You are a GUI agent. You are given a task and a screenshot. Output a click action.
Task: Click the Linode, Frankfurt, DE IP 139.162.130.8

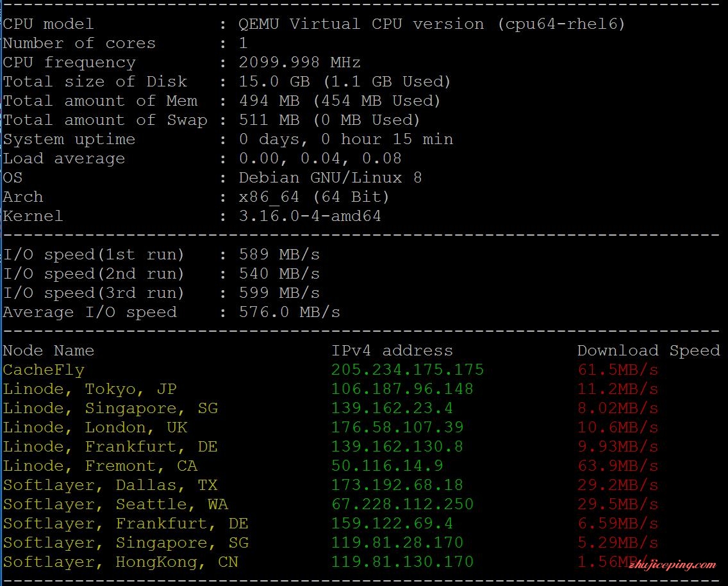(x=397, y=446)
